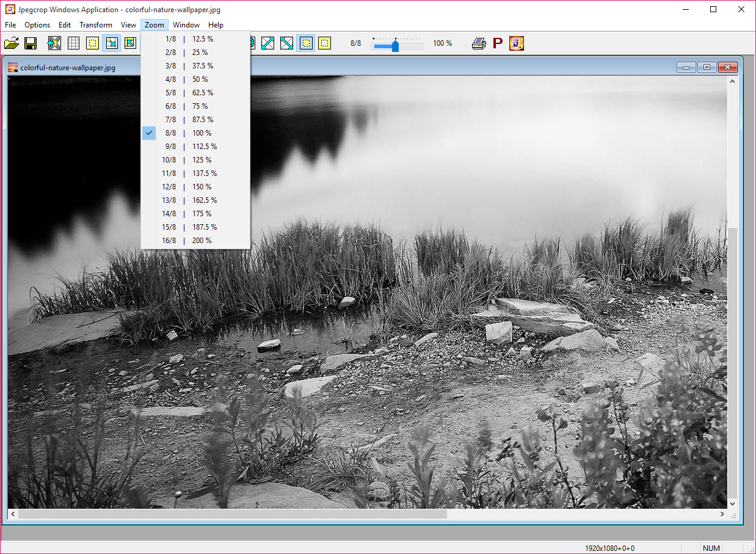Toggle the highlighted crop-frame button with dark border
This screenshot has height=554, width=756.
pos(306,43)
